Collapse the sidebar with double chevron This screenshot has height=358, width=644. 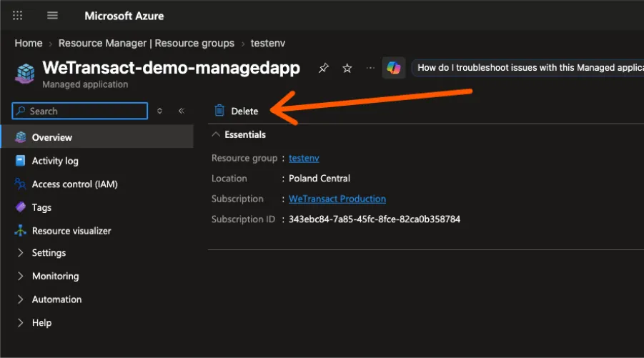coord(182,111)
